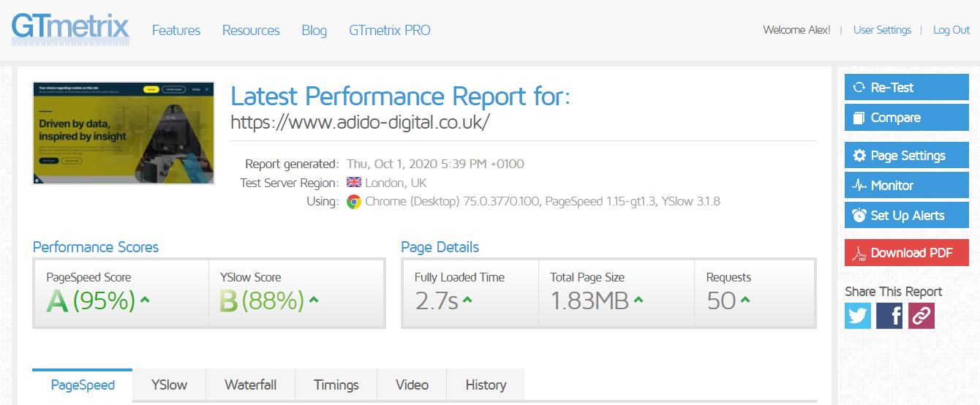Screen dimensions: 980x405
Task: Open User Settings link
Action: click(882, 30)
